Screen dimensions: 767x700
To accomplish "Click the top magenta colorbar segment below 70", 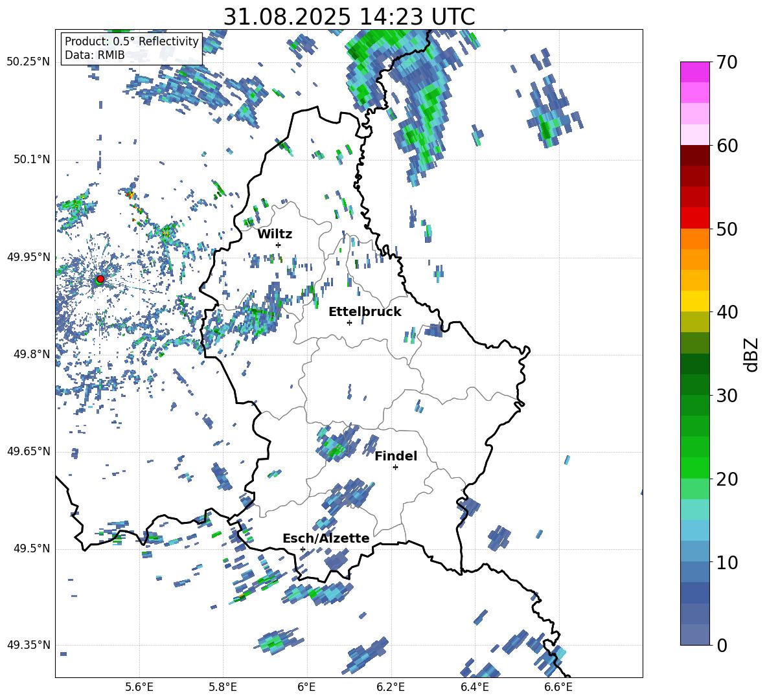I will (x=694, y=72).
